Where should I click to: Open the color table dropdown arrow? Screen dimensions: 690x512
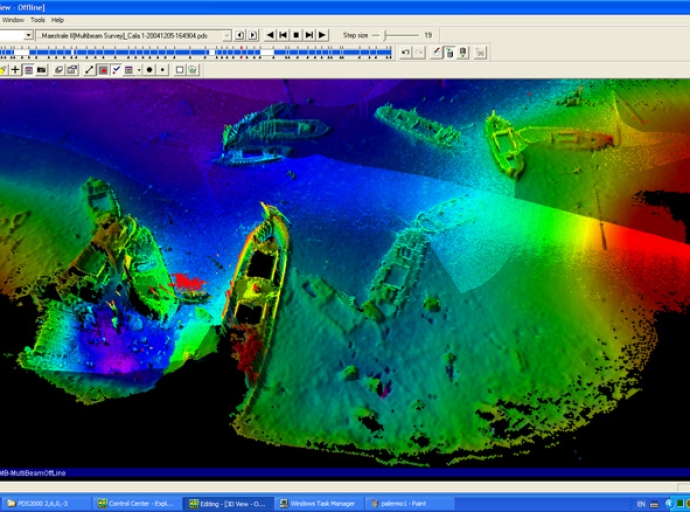pos(137,70)
